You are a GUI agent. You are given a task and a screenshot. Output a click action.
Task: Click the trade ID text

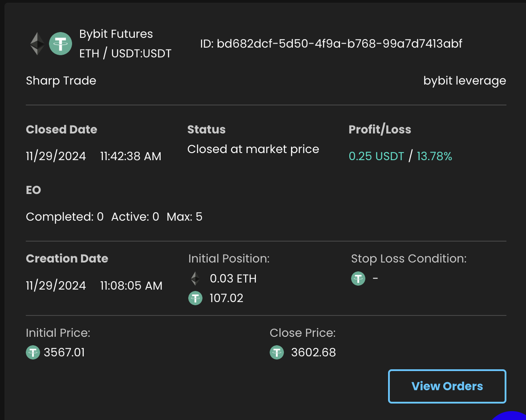(x=331, y=44)
